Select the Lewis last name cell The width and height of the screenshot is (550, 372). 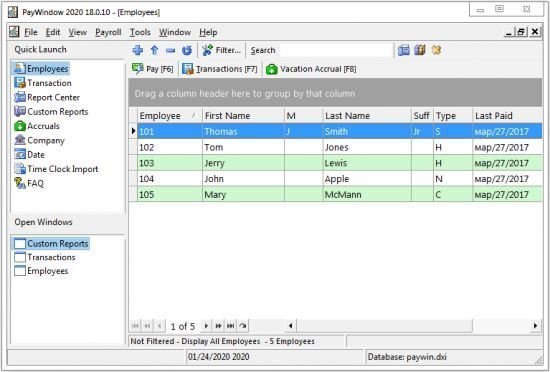(367, 163)
